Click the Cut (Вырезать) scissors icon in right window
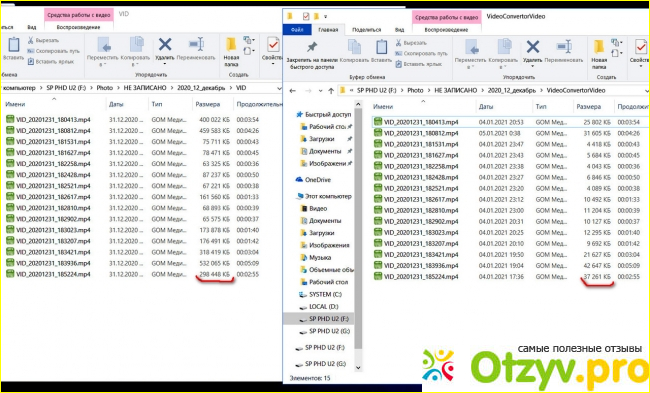The height and width of the screenshot is (393, 650). (x=398, y=43)
